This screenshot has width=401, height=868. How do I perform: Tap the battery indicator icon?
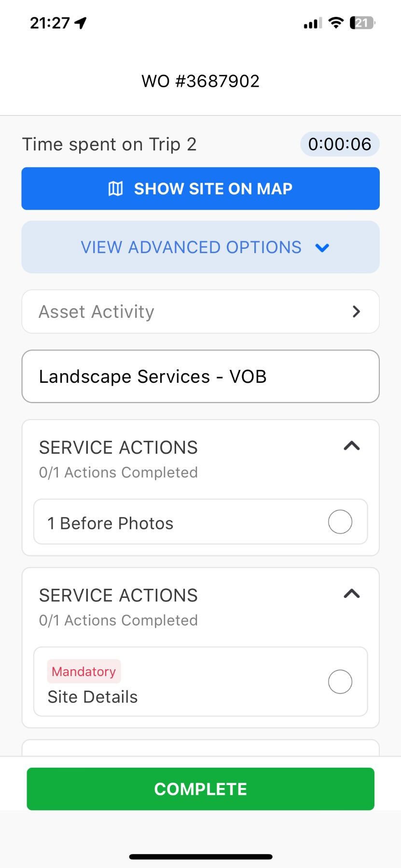tap(362, 23)
